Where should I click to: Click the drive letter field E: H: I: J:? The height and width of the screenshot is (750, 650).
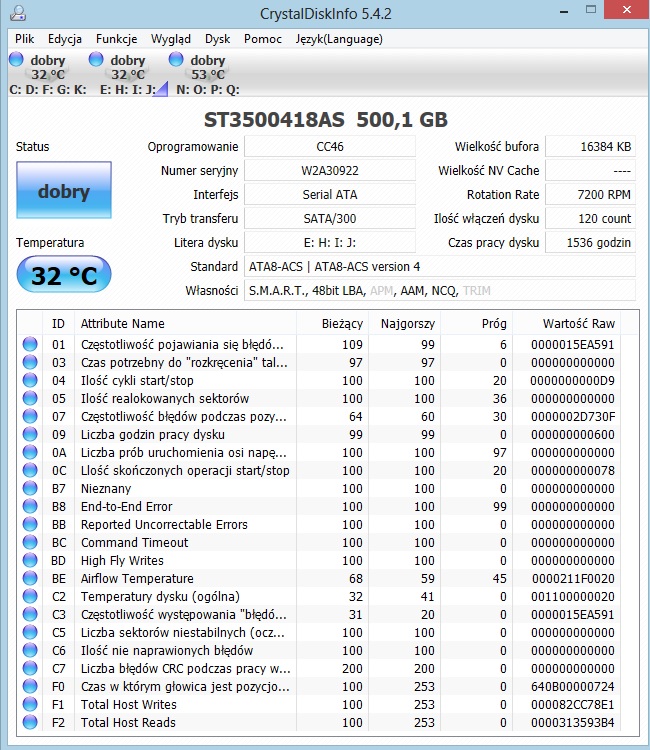click(330, 242)
